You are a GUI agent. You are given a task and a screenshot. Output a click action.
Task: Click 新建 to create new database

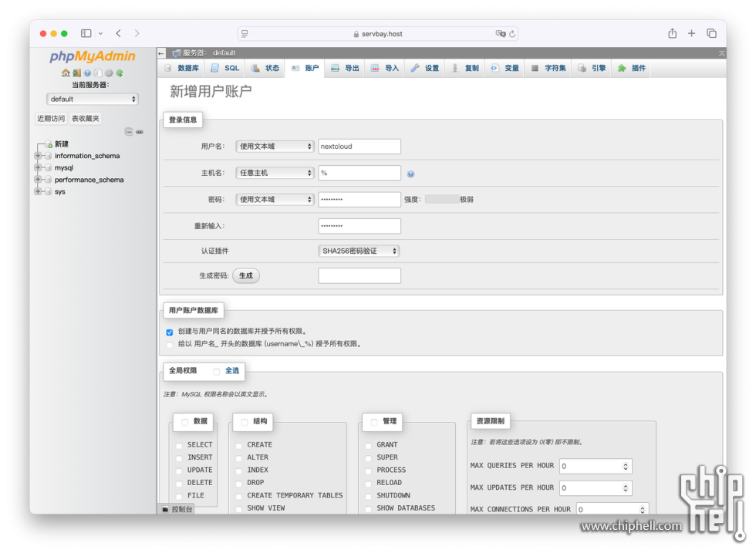[61, 143]
